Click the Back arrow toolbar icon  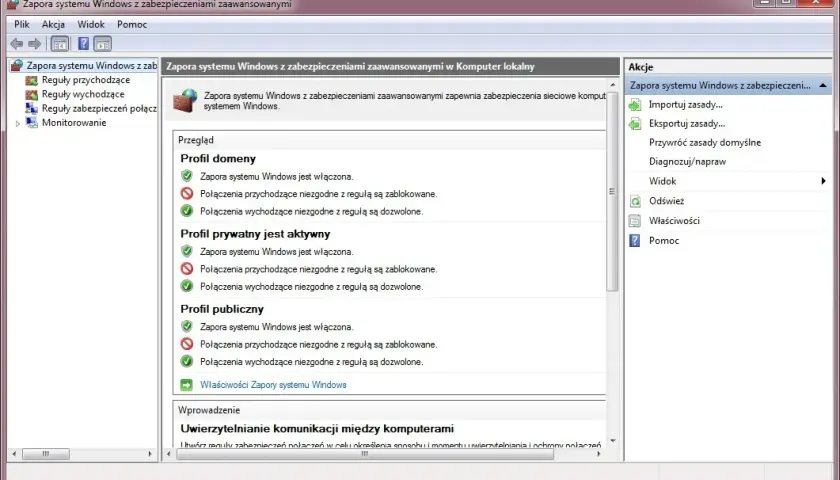(17, 44)
